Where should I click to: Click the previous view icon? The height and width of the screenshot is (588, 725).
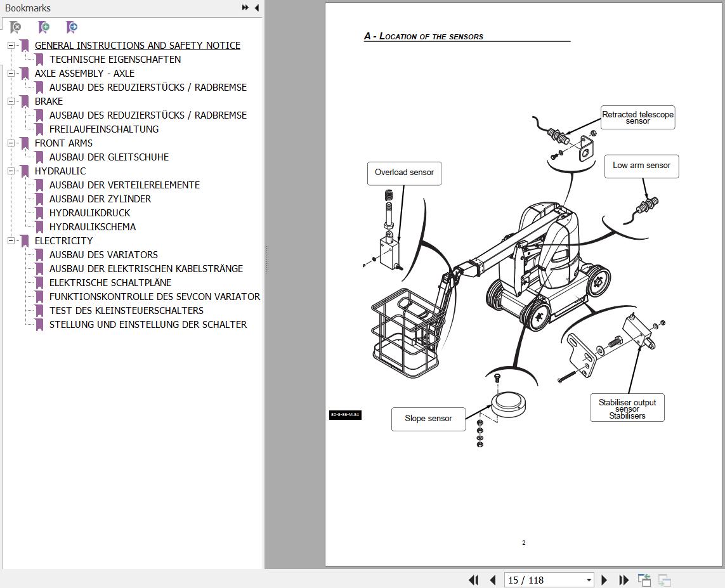(644, 580)
